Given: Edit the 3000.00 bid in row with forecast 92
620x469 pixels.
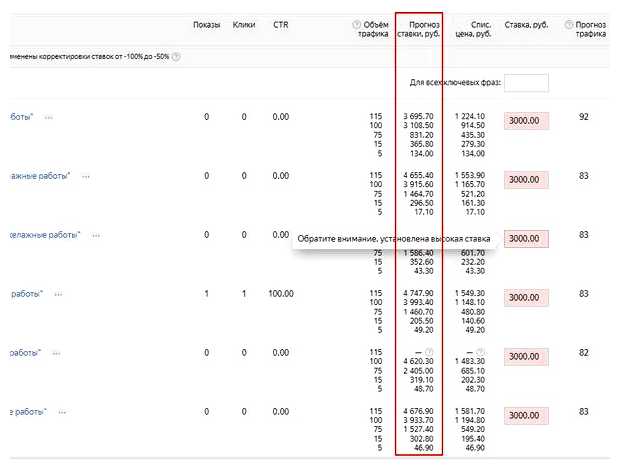Looking at the screenshot, I should 526,121.
